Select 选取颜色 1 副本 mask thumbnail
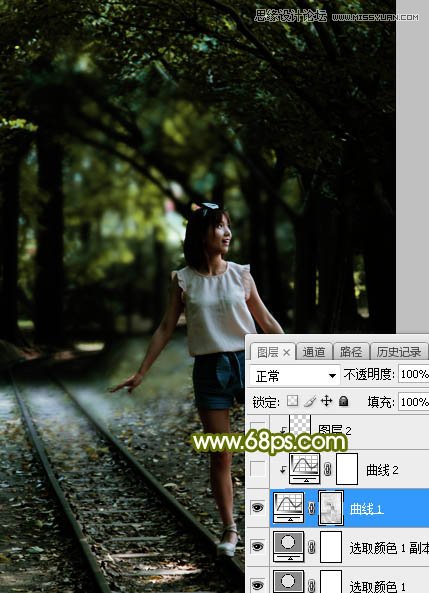Image resolution: width=429 pixels, height=593 pixels. [331, 546]
